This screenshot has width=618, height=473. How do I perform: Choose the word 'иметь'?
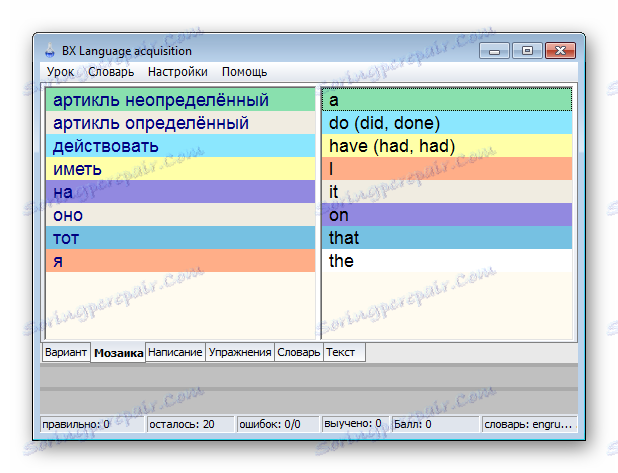[181, 169]
